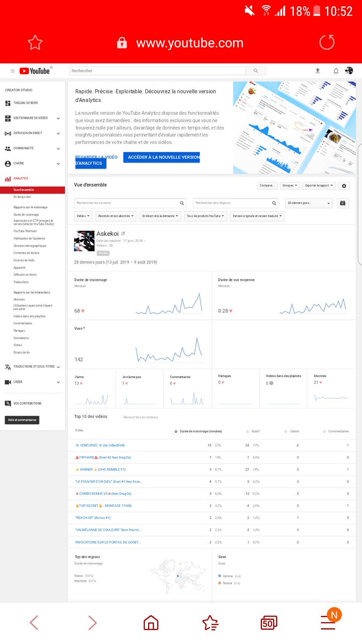362x644 pixels.
Task: Open the CENTURIES video link
Action: (x=100, y=445)
